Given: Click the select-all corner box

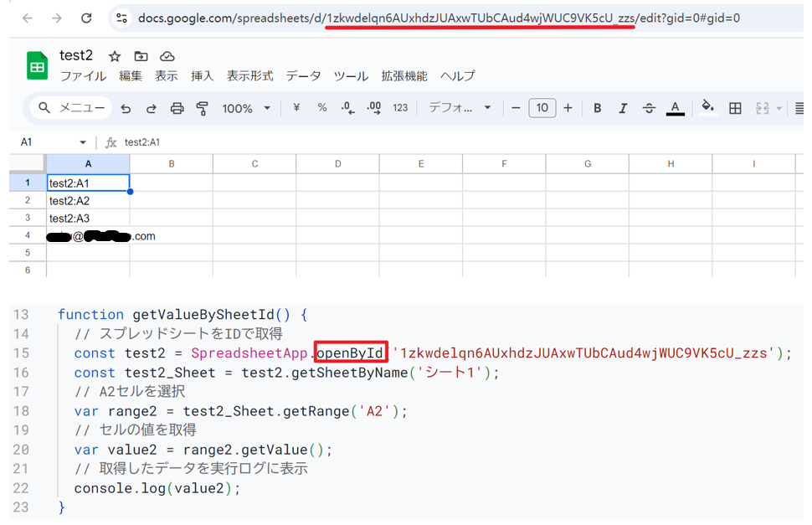Looking at the screenshot, I should coord(28,163).
